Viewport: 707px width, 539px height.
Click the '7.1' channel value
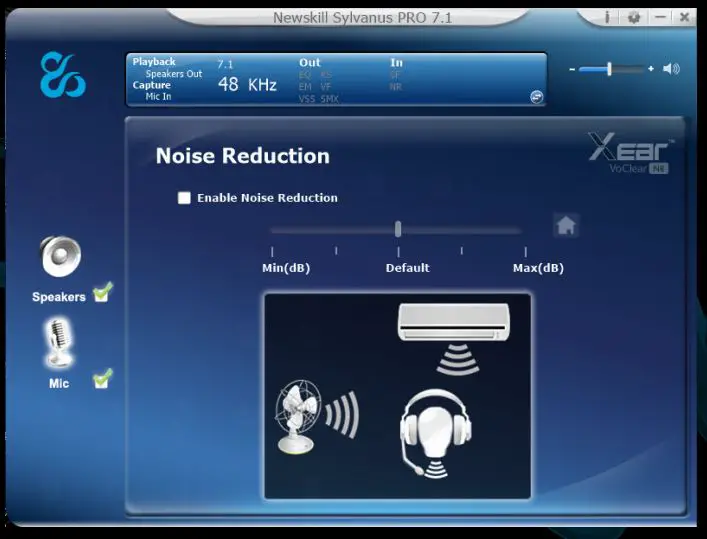(225, 64)
